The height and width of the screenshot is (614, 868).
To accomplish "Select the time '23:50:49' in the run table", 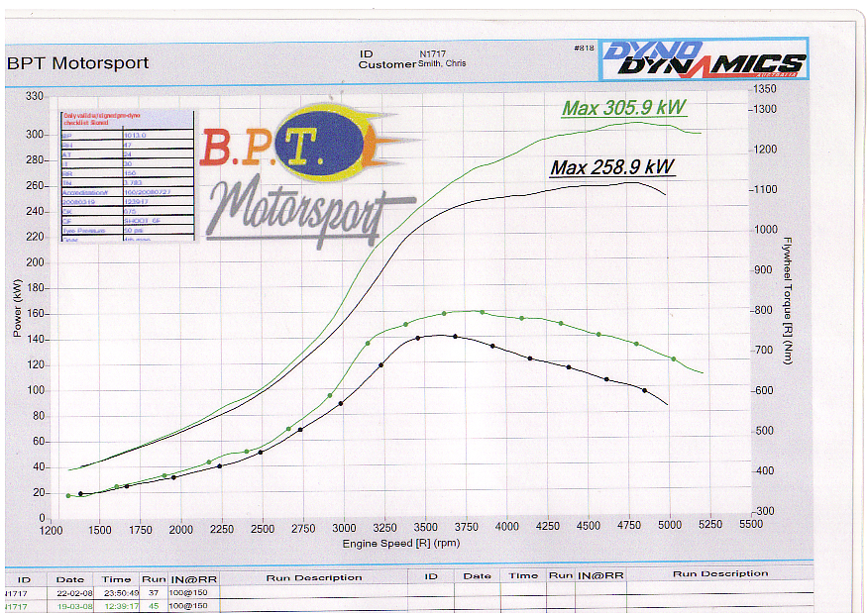I will click(121, 593).
